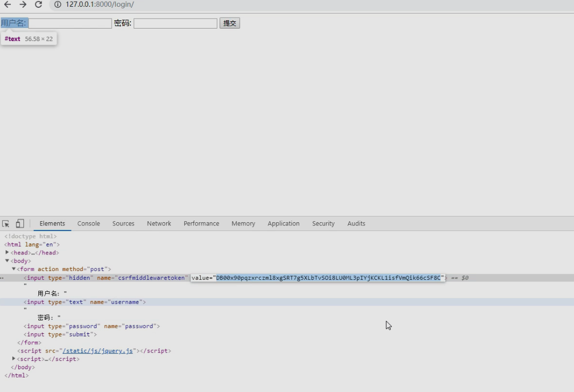This screenshot has height=392, width=574.
Task: Open the Performance tab
Action: click(201, 223)
